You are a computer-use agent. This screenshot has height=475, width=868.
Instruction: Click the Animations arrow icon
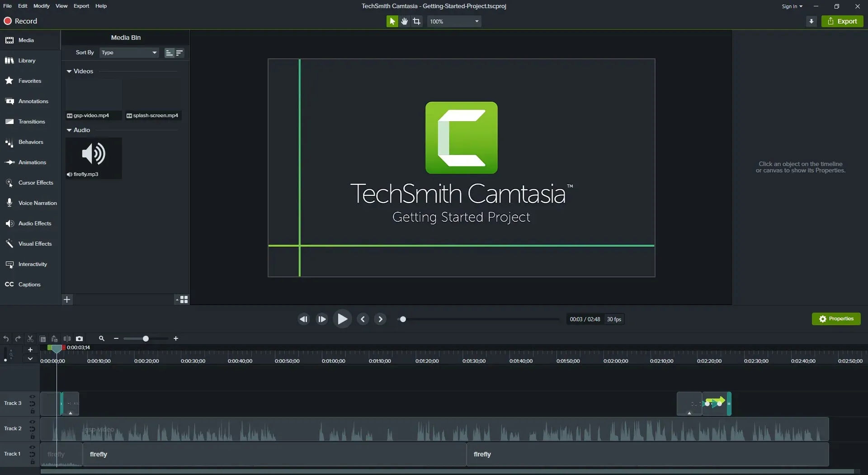point(9,162)
